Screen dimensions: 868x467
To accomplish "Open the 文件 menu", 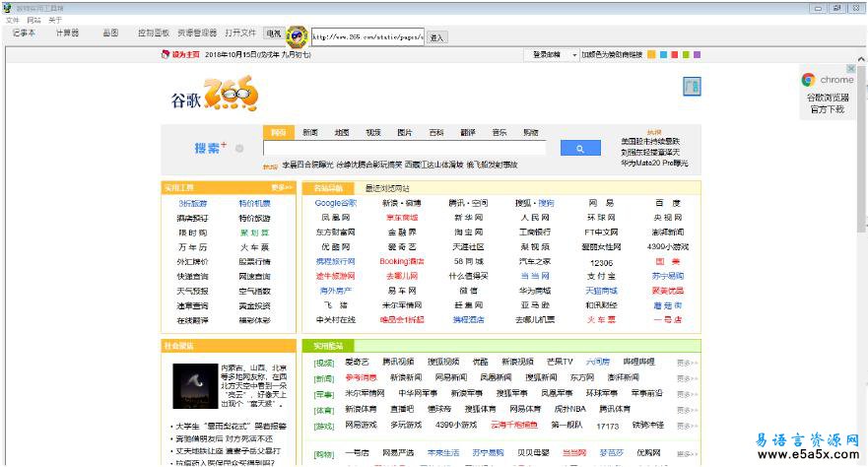I will pyautogui.click(x=12, y=20).
